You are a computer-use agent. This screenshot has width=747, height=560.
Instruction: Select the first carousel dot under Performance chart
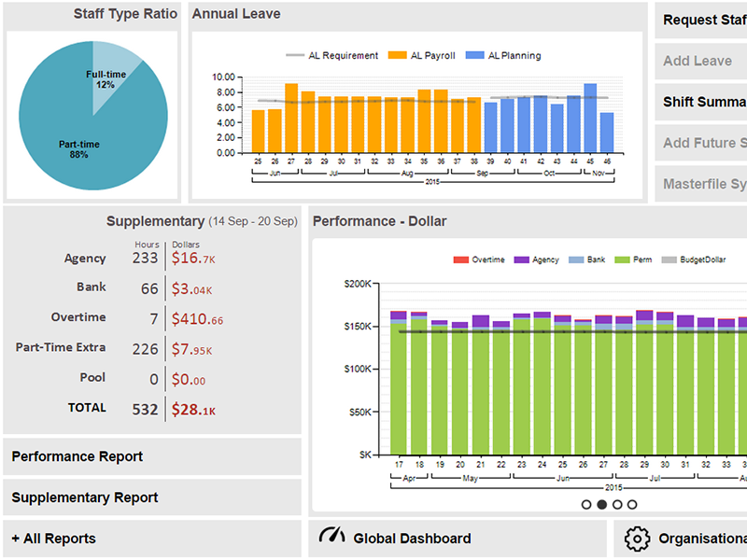[x=586, y=505]
